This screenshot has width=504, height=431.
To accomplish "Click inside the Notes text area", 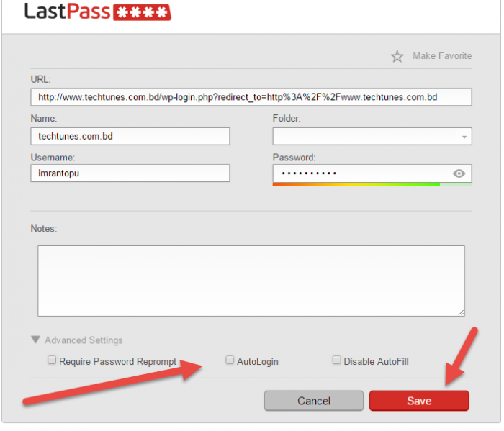I will [252, 282].
